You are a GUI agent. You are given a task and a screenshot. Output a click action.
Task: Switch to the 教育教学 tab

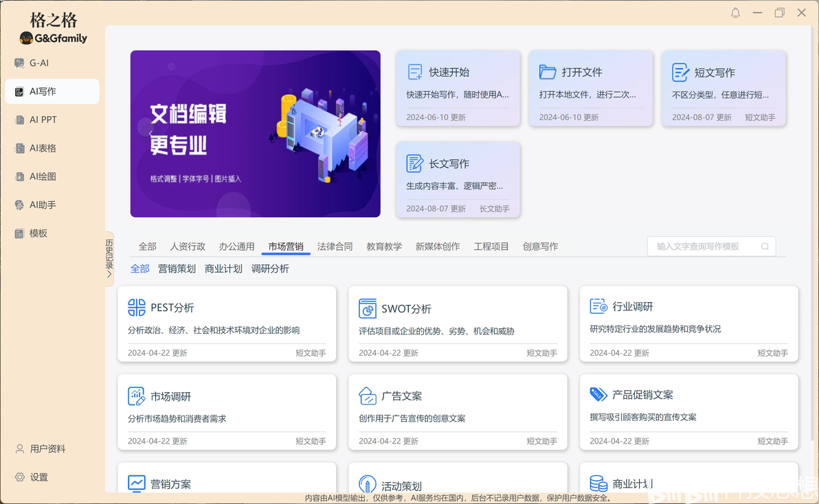click(x=384, y=247)
